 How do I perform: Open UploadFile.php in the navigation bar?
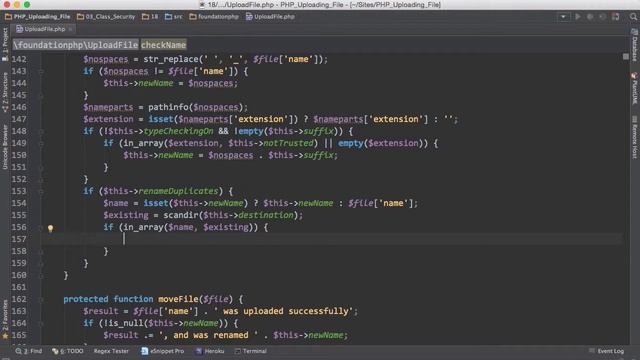click(x=270, y=17)
